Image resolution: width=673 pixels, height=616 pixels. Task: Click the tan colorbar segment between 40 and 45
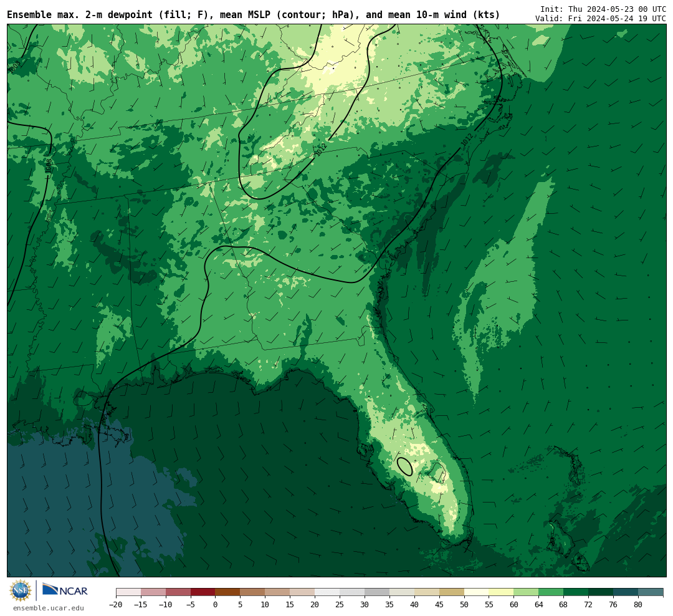click(x=427, y=592)
